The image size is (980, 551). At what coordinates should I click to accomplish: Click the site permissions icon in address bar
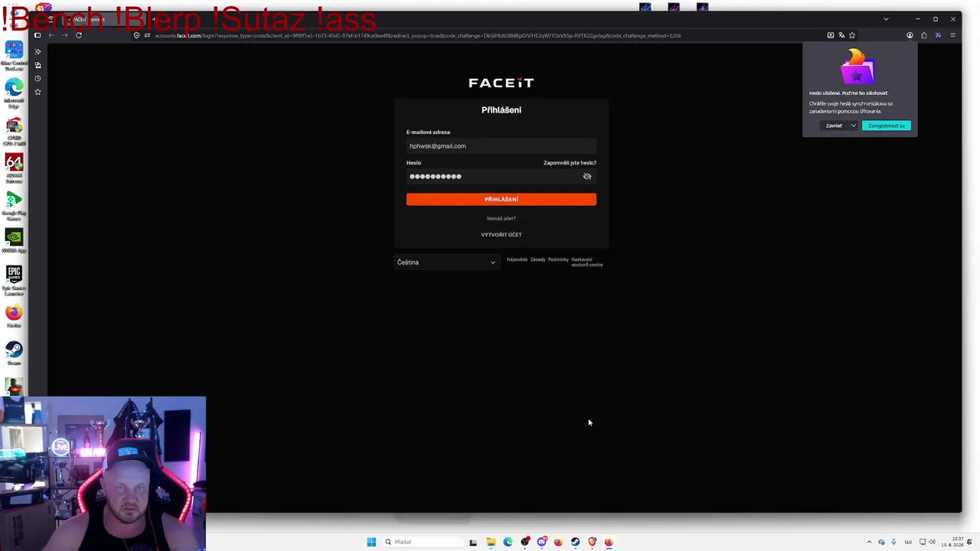pyautogui.click(x=147, y=35)
